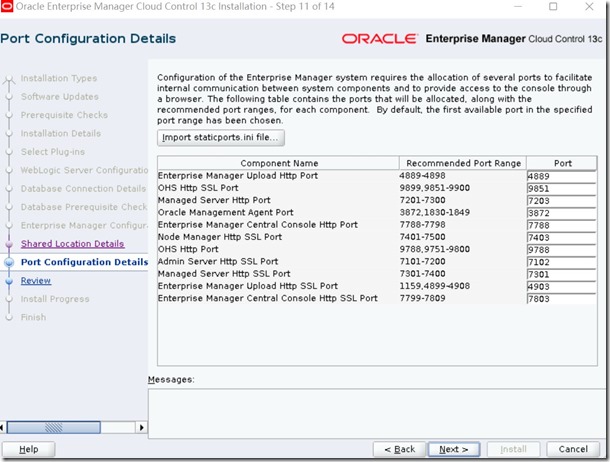Select Oracle Management Agent Port row name
This screenshot has width=610, height=462.
click(226, 212)
